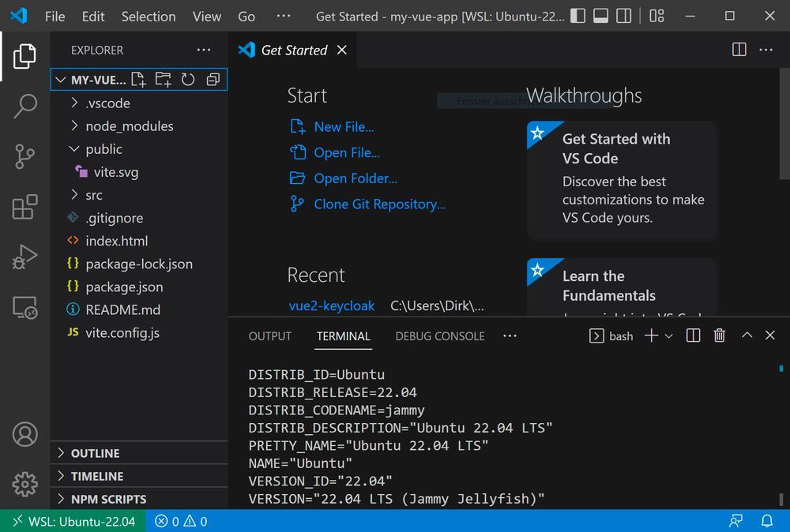The height and width of the screenshot is (532, 790).
Task: Open editor more actions menu
Action: coord(766,49)
